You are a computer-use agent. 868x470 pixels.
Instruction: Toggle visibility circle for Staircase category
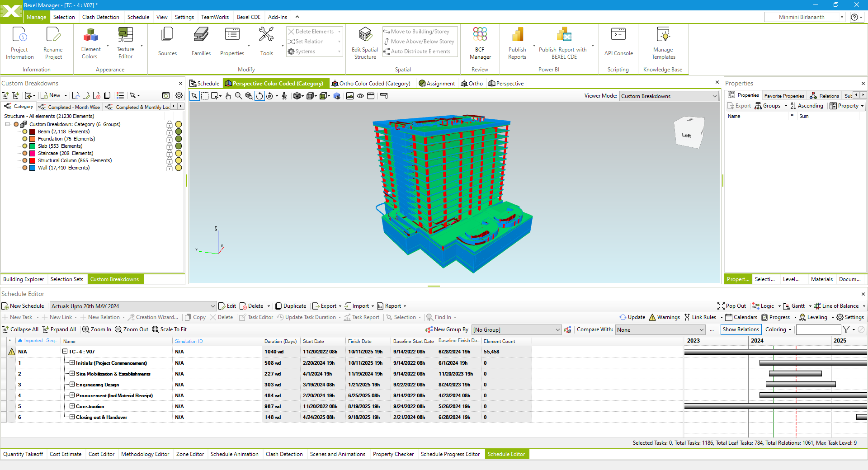click(179, 154)
